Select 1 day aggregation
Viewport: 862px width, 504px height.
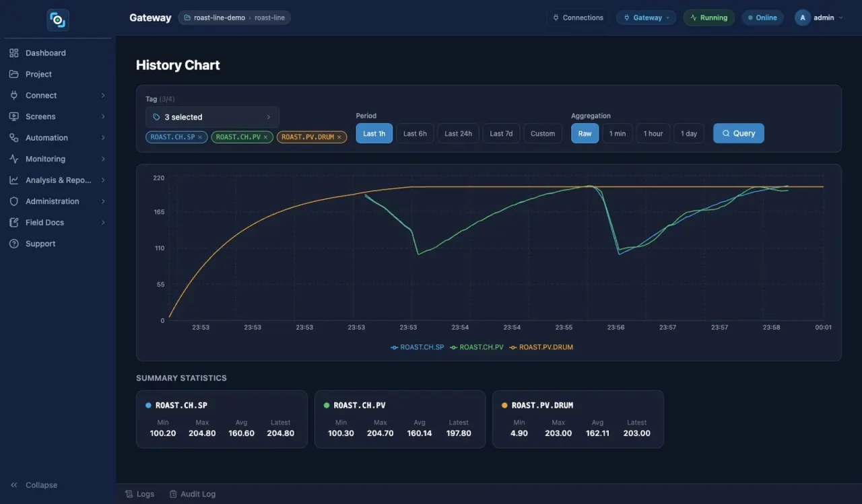[x=689, y=133]
